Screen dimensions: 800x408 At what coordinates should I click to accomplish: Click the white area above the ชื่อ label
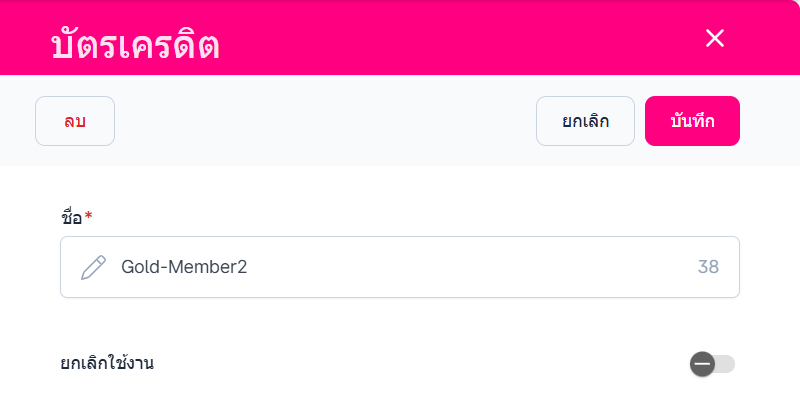click(400, 186)
